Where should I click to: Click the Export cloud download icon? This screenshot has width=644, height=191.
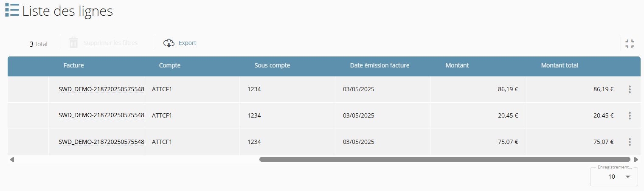pyautogui.click(x=169, y=43)
